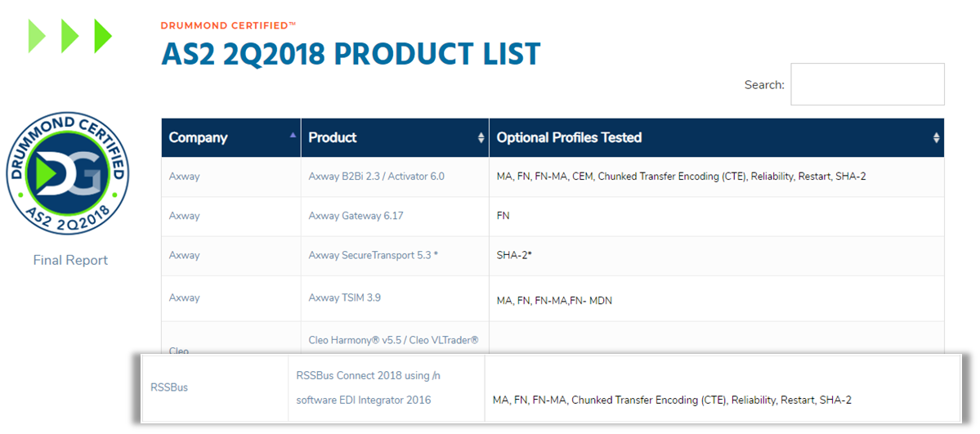Click the three green arrows logo
This screenshot has width=980, height=434.
point(70,36)
